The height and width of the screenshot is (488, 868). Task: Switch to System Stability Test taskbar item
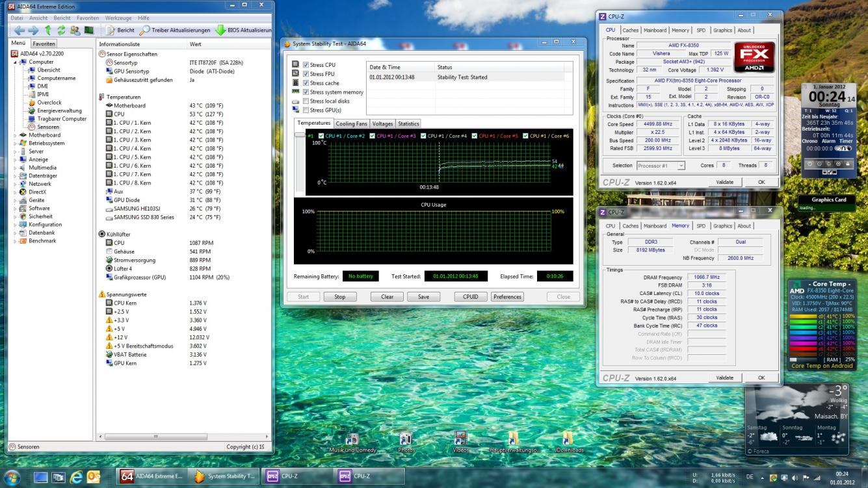click(x=225, y=476)
